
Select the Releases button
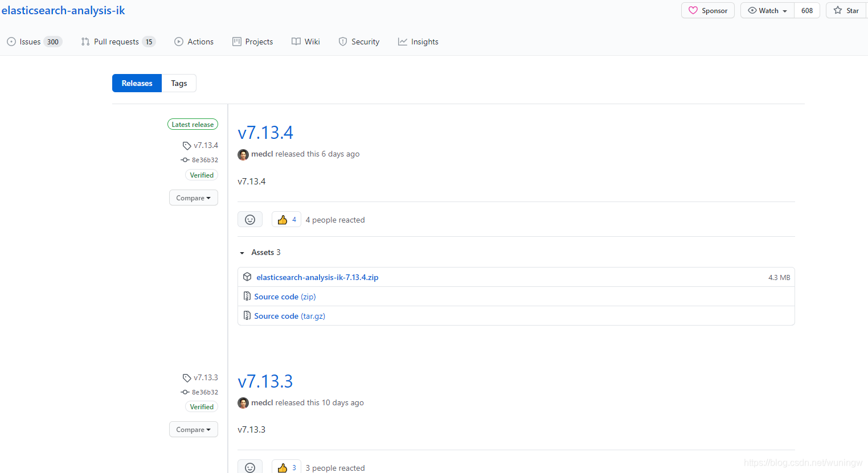(x=137, y=83)
